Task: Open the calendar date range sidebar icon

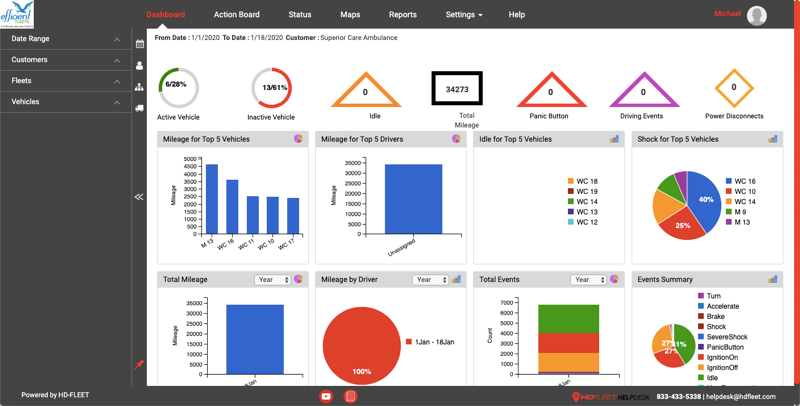Action: (139, 44)
